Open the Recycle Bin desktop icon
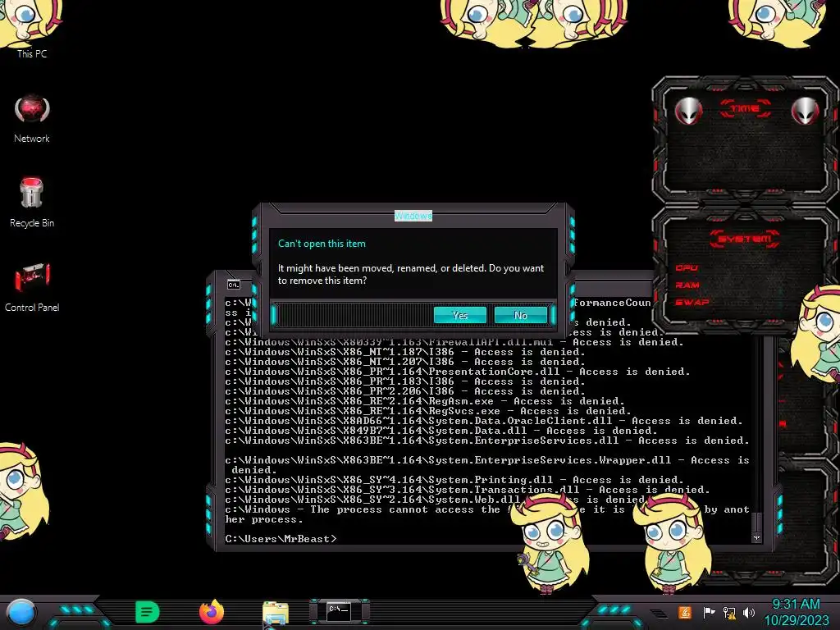 32,203
